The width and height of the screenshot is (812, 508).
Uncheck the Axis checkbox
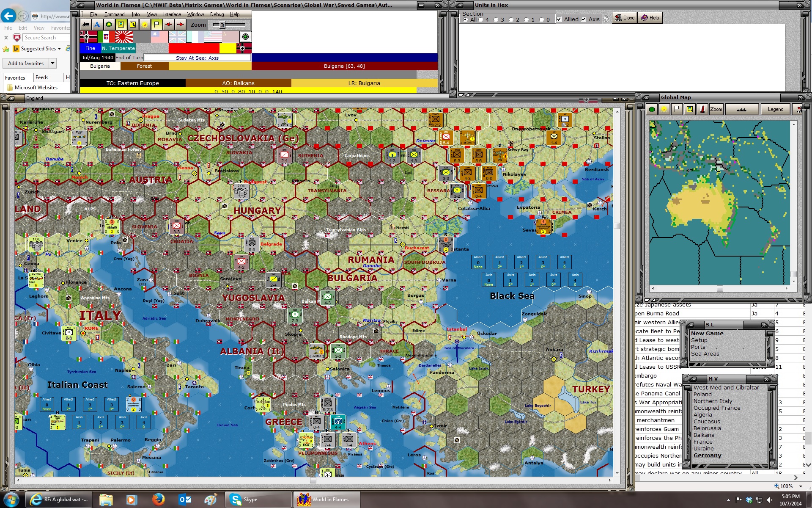tap(584, 19)
